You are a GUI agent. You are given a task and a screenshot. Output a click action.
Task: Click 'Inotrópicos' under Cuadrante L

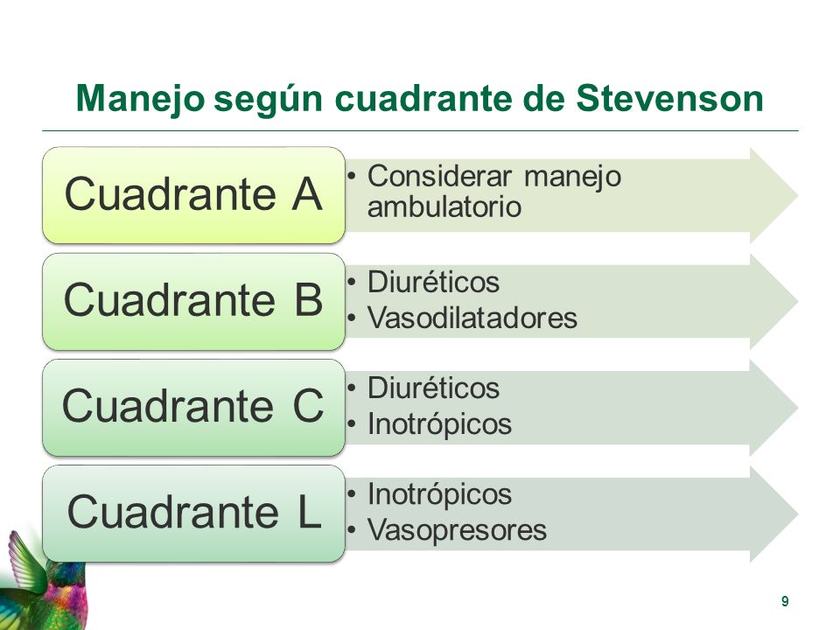coord(439,494)
